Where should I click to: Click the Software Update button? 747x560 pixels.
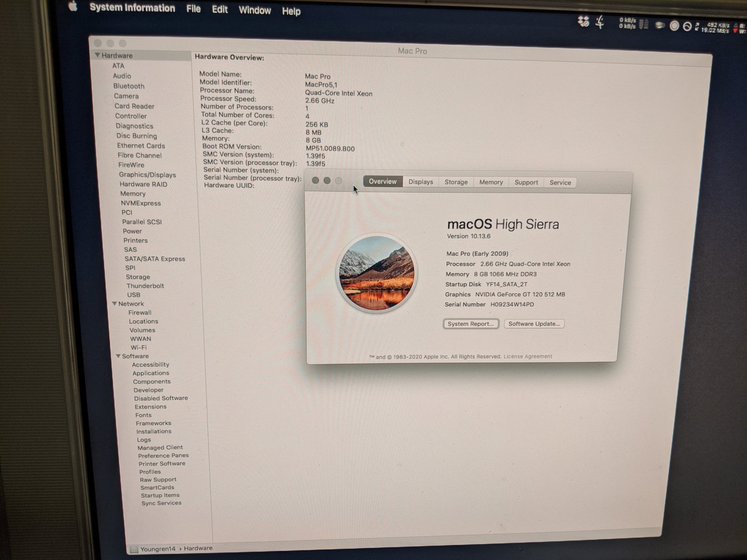534,324
